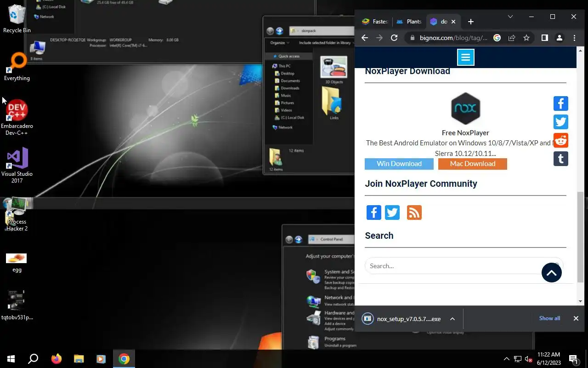This screenshot has width=588, height=368.
Task: Open the Windows notification center
Action: 574,359
